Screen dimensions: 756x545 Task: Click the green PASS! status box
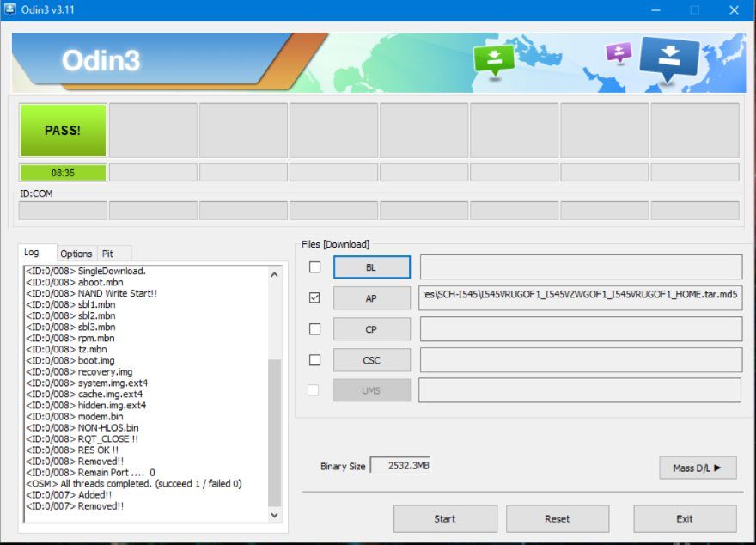(63, 130)
